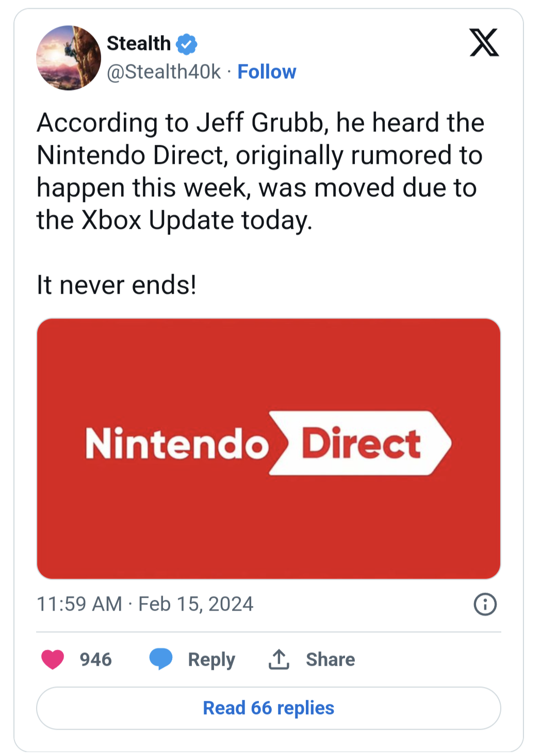This screenshot has width=557, height=756.
Task: Click the 'It never ends!' line
Action: click(117, 285)
